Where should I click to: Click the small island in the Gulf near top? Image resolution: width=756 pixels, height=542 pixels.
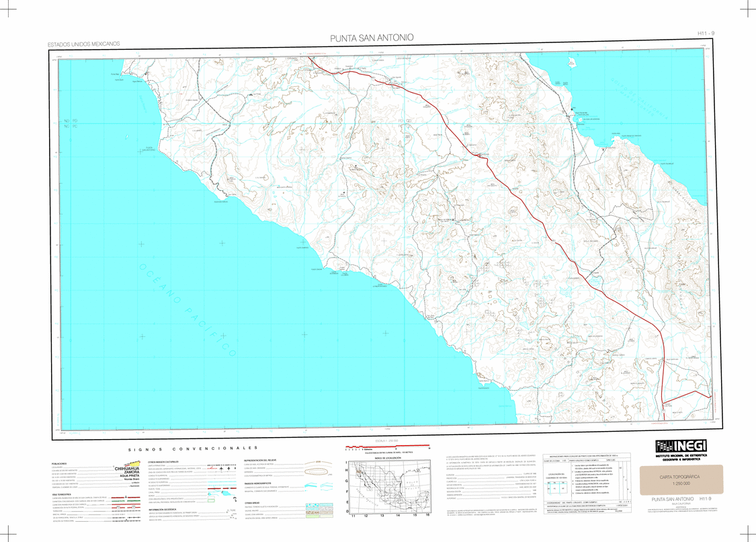point(572,63)
